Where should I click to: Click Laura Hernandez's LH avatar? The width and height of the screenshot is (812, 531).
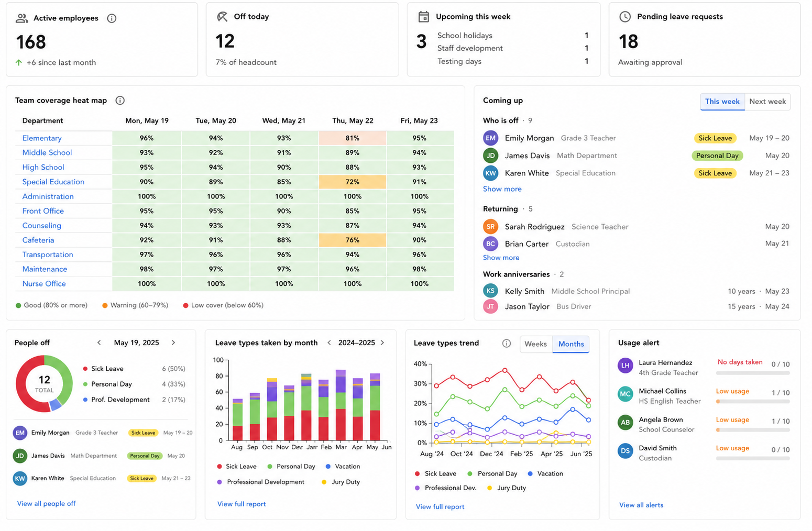pyautogui.click(x=626, y=366)
